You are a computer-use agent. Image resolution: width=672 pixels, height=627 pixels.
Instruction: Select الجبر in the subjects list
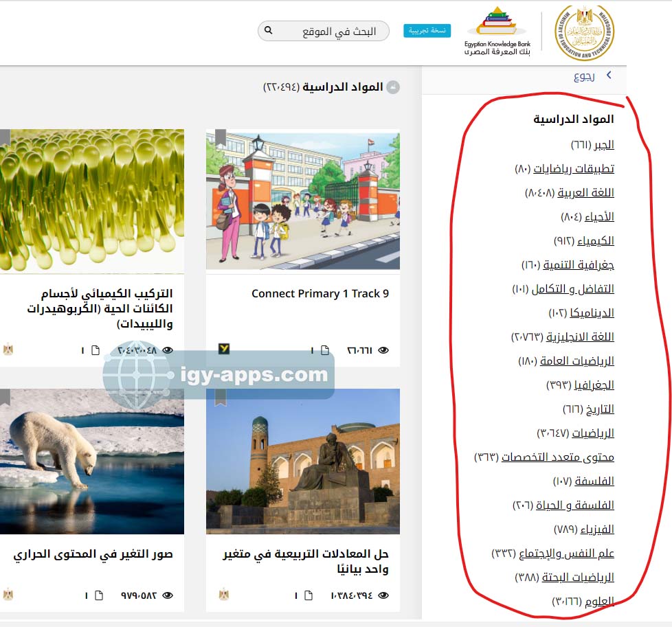(604, 145)
